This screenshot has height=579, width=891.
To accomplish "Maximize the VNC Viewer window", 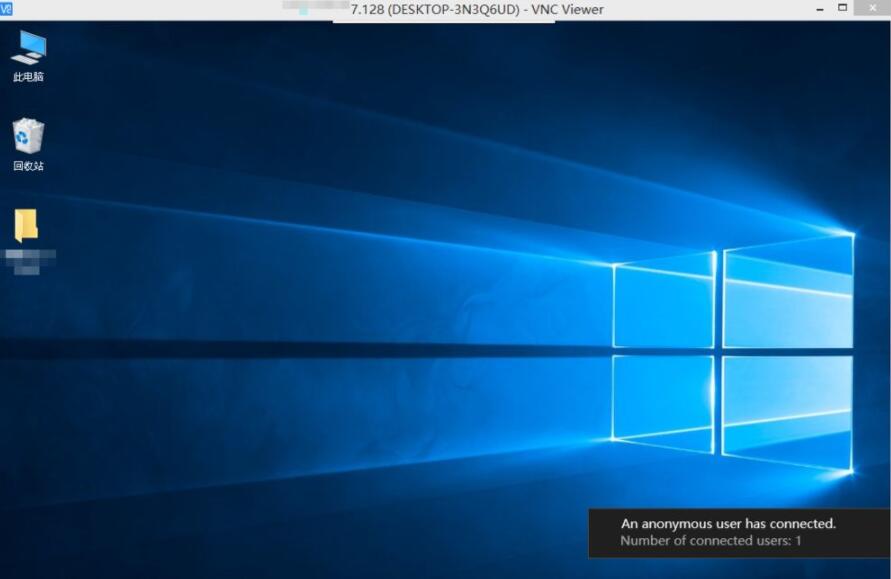I will [x=843, y=8].
